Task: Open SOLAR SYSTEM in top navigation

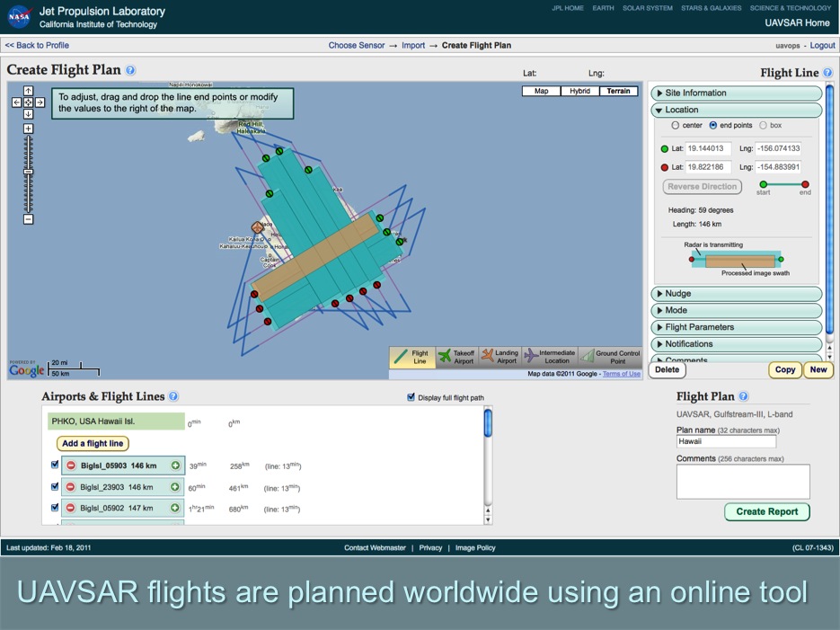Action: pyautogui.click(x=647, y=8)
